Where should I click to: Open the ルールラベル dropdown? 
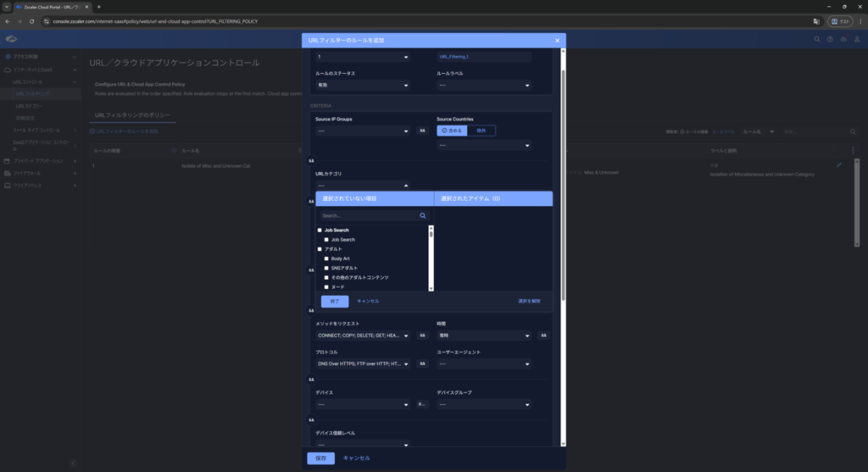click(x=483, y=86)
